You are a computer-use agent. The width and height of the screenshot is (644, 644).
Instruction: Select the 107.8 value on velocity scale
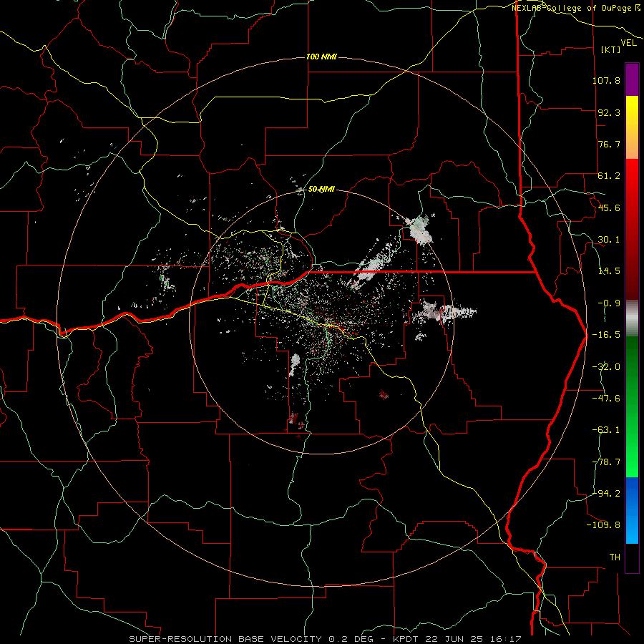click(x=606, y=80)
